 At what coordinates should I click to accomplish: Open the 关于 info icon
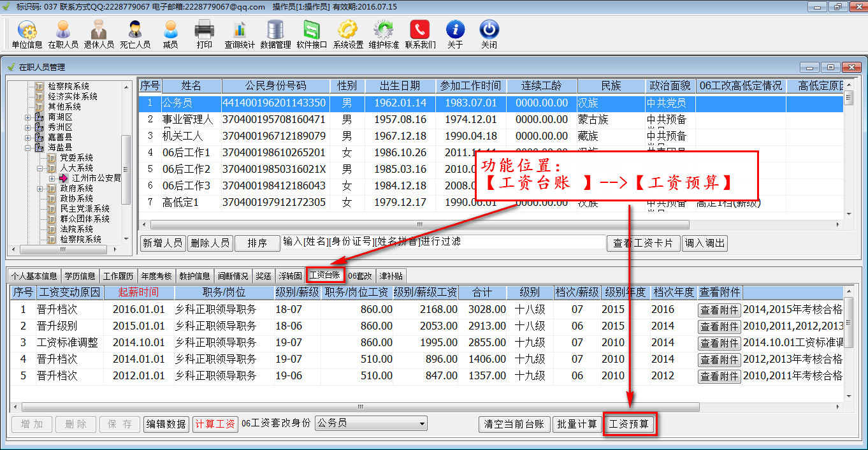(x=455, y=34)
